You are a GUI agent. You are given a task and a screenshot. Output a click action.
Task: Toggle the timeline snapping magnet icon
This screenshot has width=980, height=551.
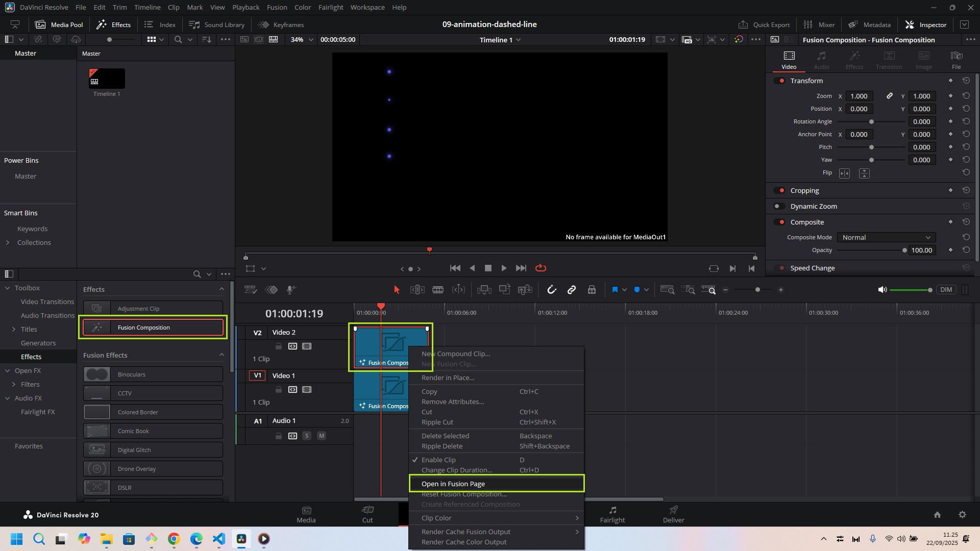pyautogui.click(x=552, y=290)
